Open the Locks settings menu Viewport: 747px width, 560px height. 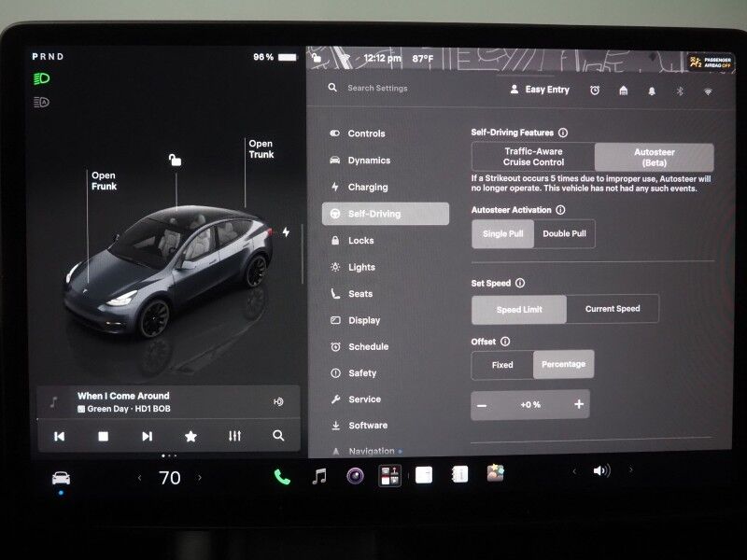point(386,241)
